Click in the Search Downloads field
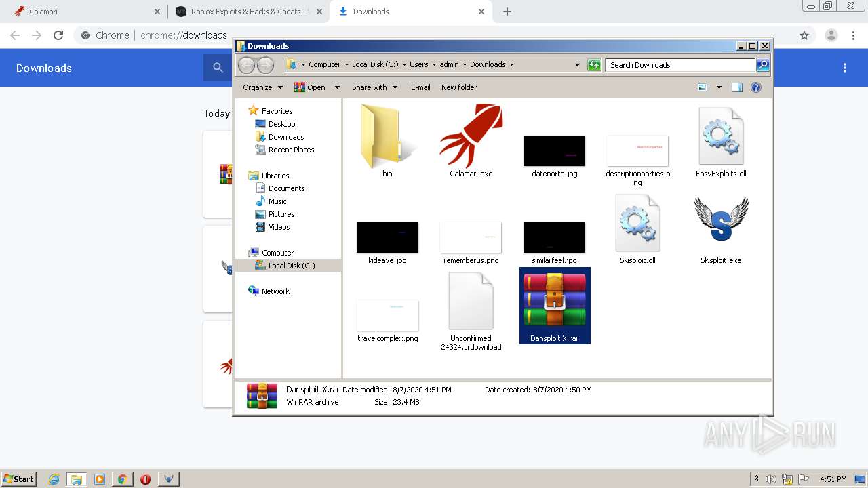 click(680, 65)
